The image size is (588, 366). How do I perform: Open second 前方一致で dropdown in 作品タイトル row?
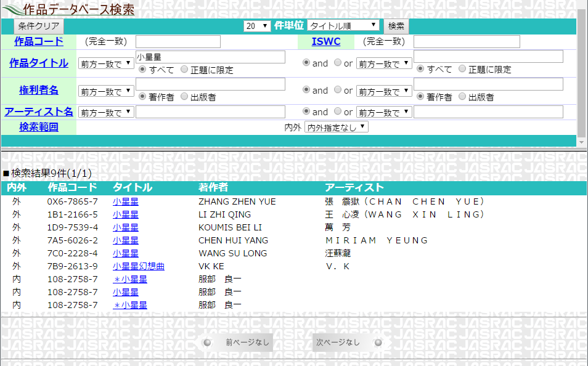[x=384, y=63]
